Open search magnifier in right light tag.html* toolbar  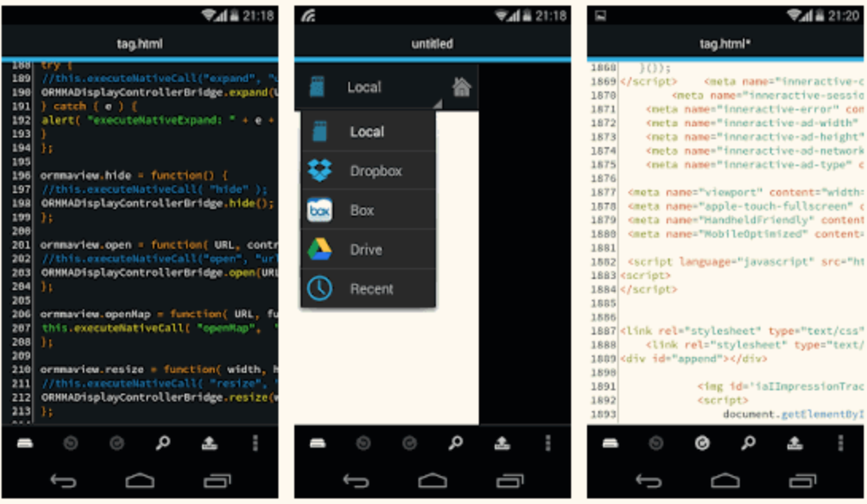click(x=748, y=443)
